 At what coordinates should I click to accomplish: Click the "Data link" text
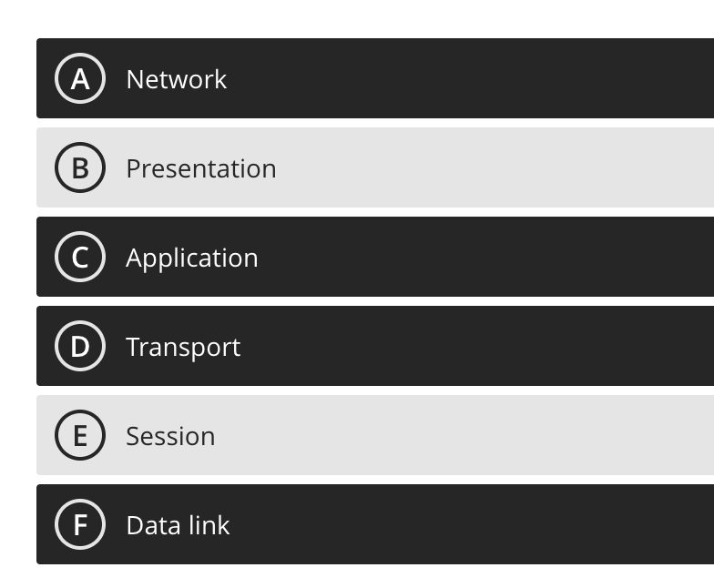click(178, 525)
